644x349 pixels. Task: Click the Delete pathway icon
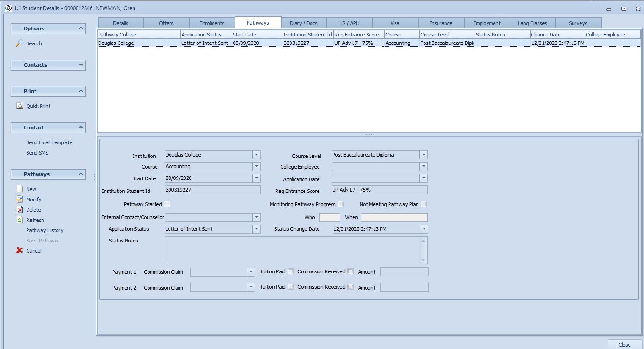point(20,210)
